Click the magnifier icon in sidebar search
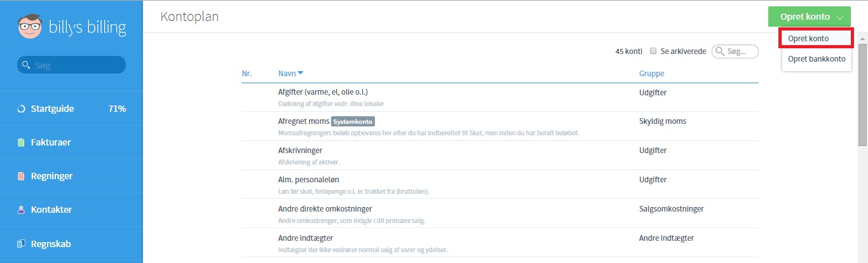The image size is (868, 263). [26, 65]
